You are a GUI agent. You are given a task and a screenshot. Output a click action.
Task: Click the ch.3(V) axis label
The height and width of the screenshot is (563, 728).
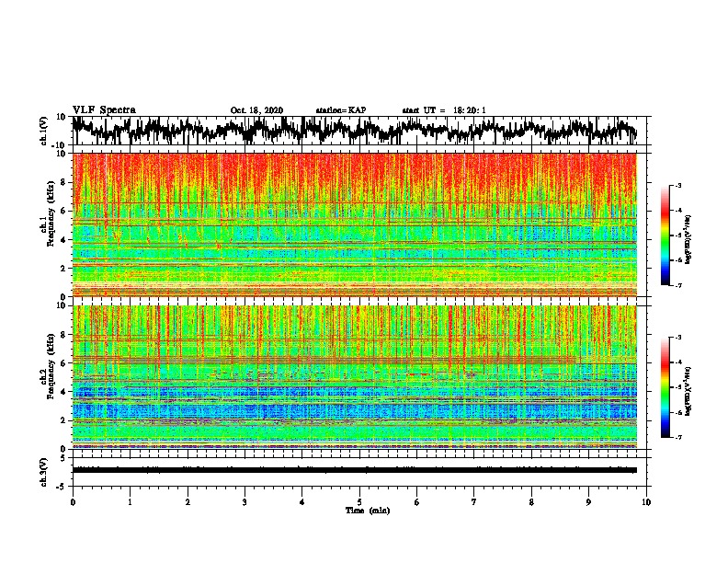point(44,472)
